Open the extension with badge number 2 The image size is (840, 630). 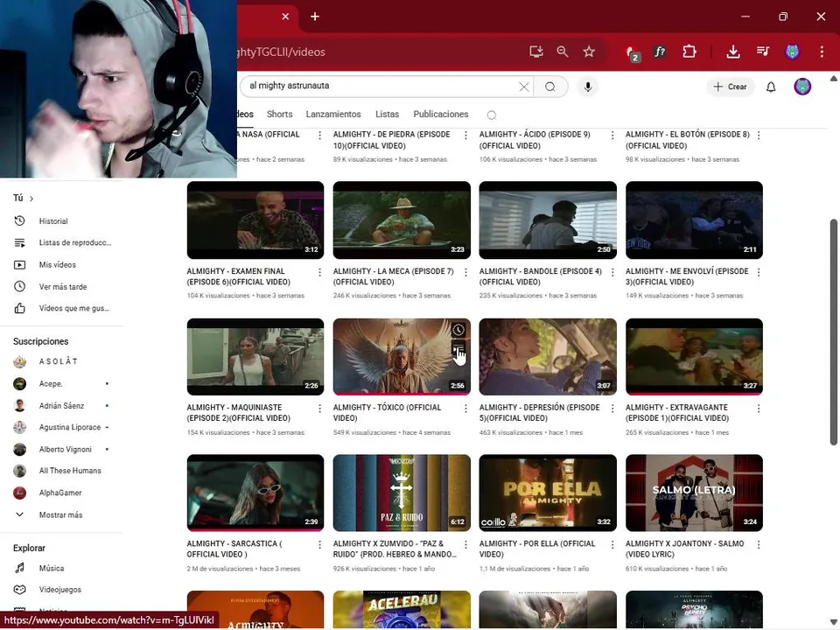pyautogui.click(x=633, y=52)
